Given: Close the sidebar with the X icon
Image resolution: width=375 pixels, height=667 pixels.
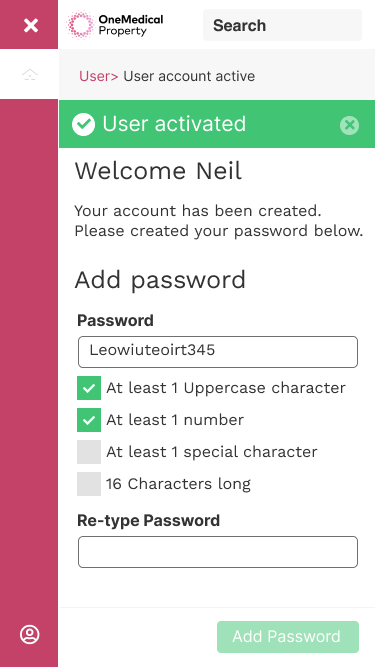Looking at the screenshot, I should pos(31,26).
